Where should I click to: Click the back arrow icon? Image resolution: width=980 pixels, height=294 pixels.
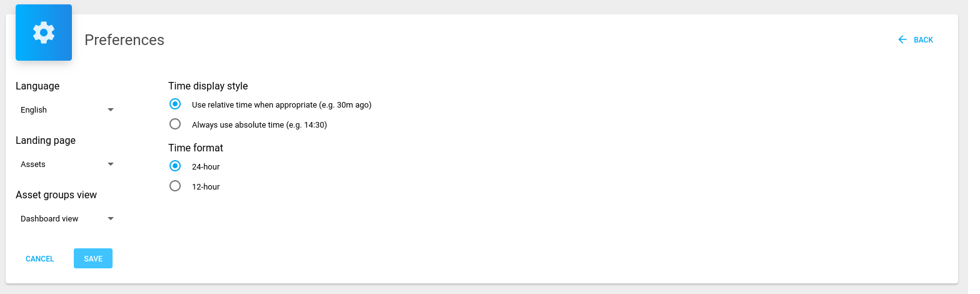tap(902, 40)
